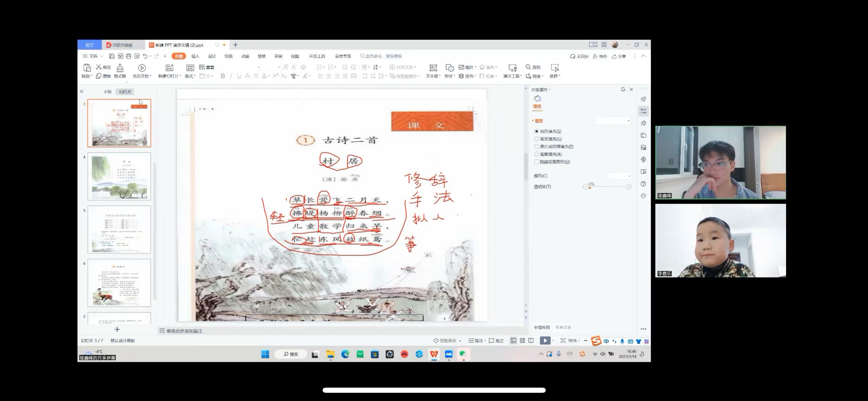Switch to reading view in status bar
This screenshot has width=868, height=401.
coord(531,341)
